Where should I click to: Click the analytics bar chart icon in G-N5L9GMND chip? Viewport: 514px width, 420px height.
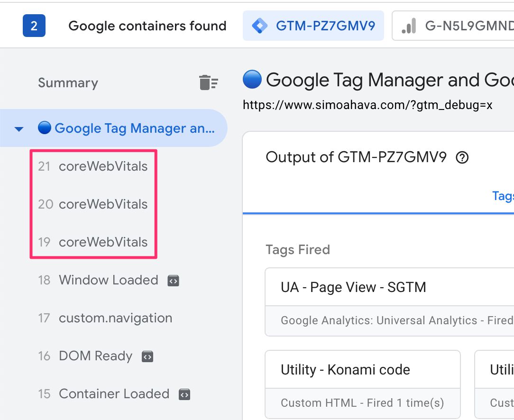point(409,26)
